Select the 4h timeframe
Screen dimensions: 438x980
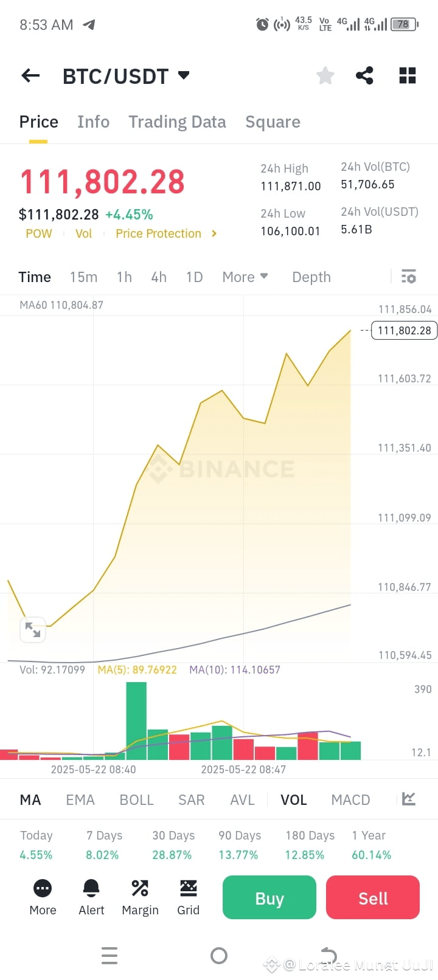click(x=159, y=277)
